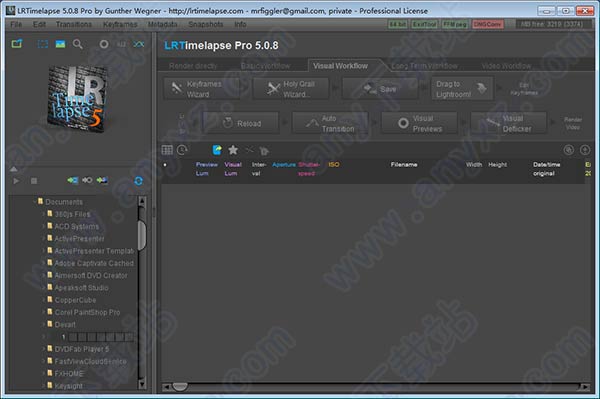The height and width of the screenshot is (399, 600).
Task: Select the landscape image preview icon
Action: [60, 44]
